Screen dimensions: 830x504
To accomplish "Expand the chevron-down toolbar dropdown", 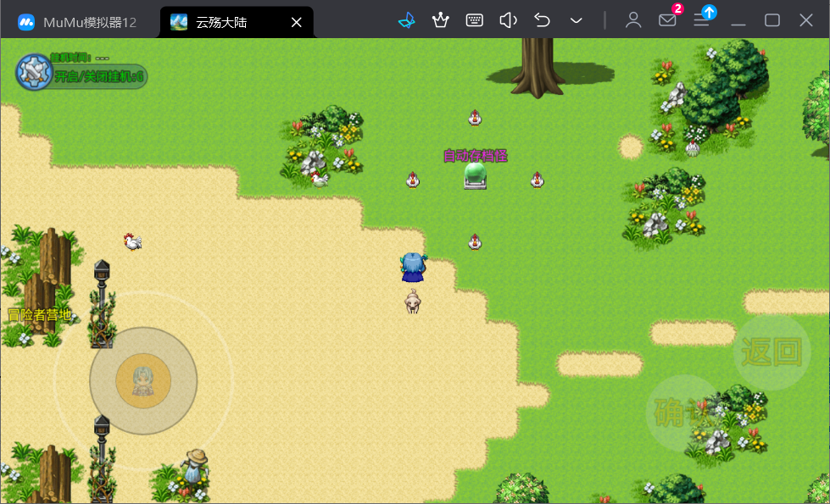I will (x=577, y=20).
